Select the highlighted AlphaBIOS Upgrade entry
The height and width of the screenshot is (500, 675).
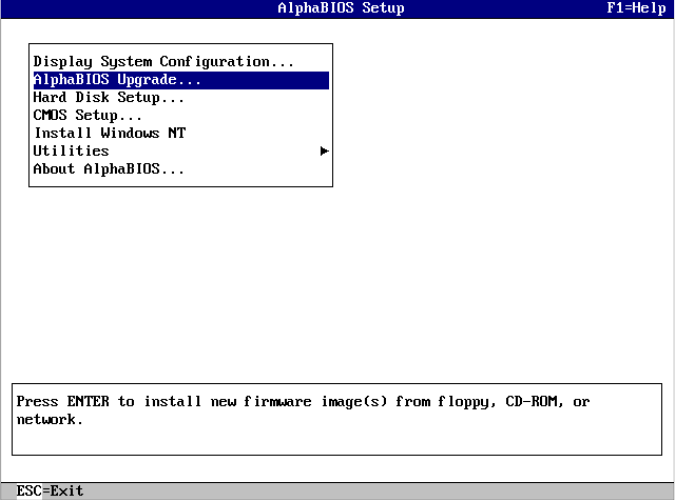click(x=181, y=80)
